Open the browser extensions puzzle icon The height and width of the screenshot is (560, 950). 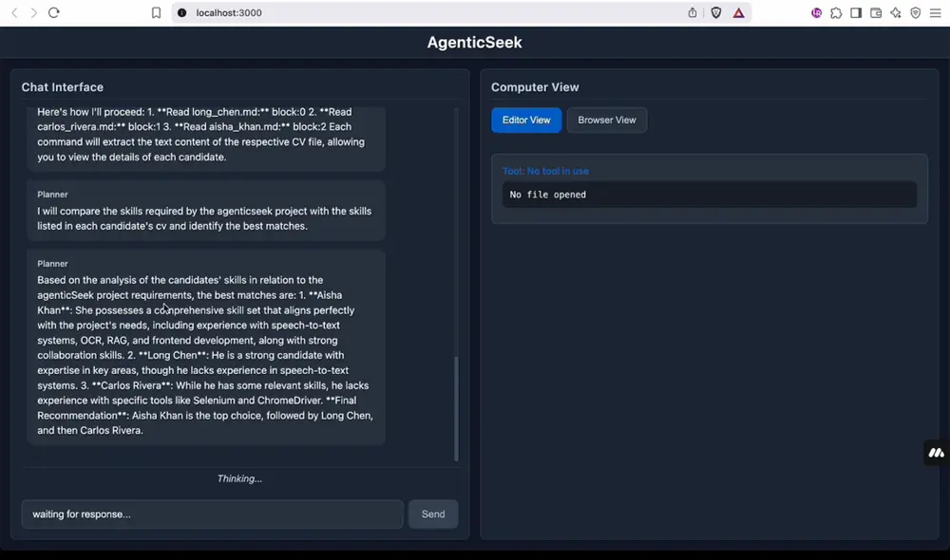836,12
